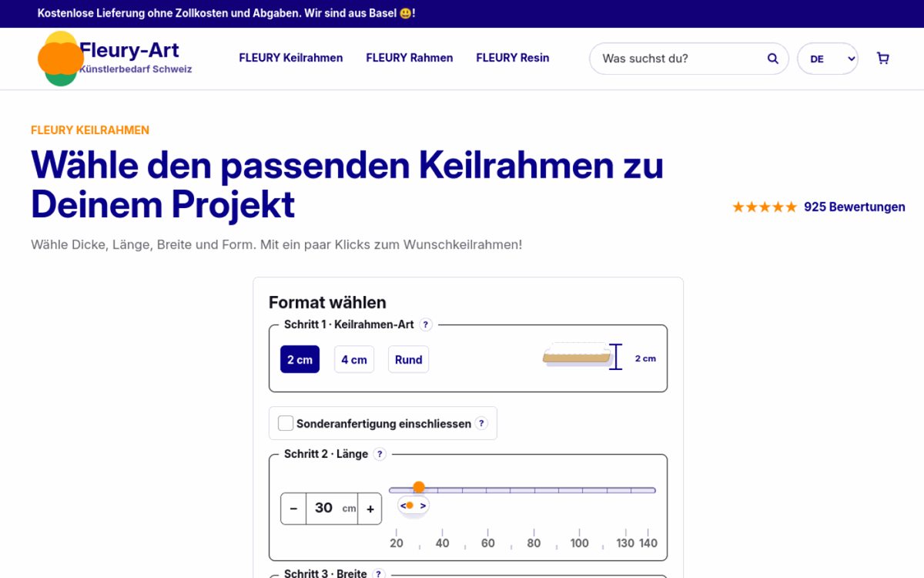Open help icon for Schritt 2 Länge
Image resolution: width=924 pixels, height=578 pixels.
click(380, 454)
